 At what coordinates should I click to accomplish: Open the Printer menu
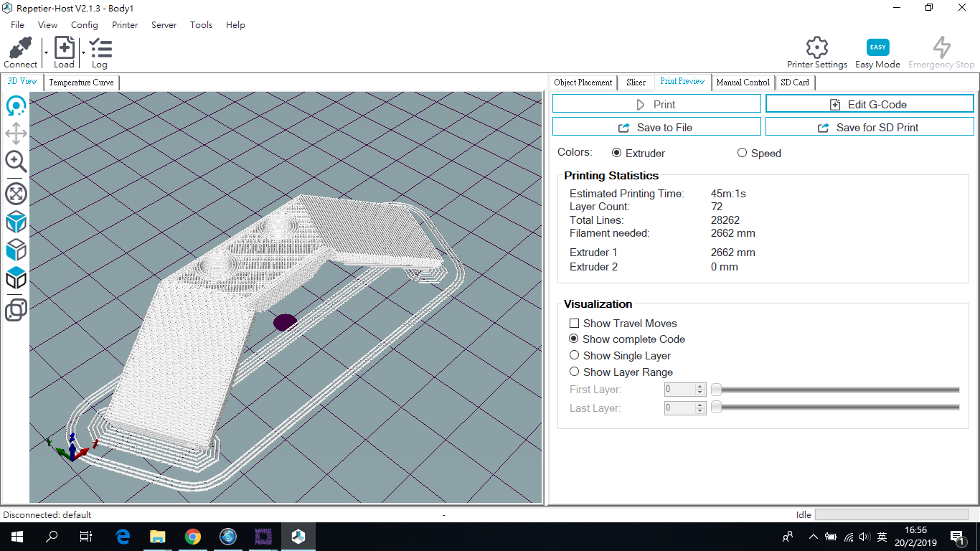[125, 24]
